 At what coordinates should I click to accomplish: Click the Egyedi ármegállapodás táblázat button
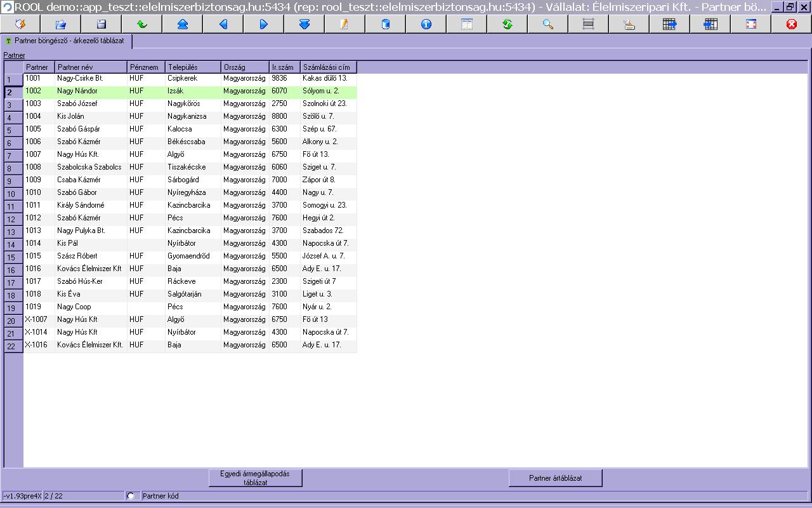[x=255, y=478]
